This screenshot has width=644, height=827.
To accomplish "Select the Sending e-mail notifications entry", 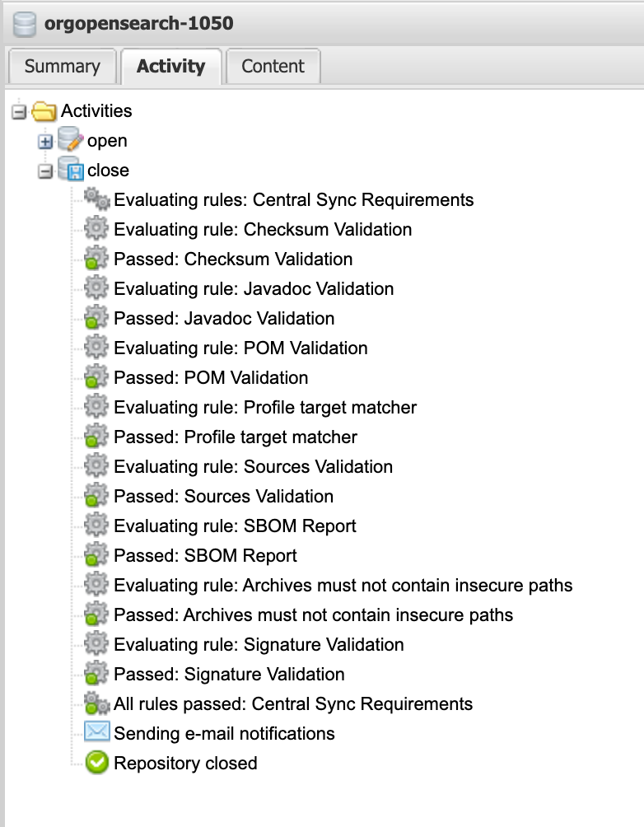I will pyautogui.click(x=224, y=733).
